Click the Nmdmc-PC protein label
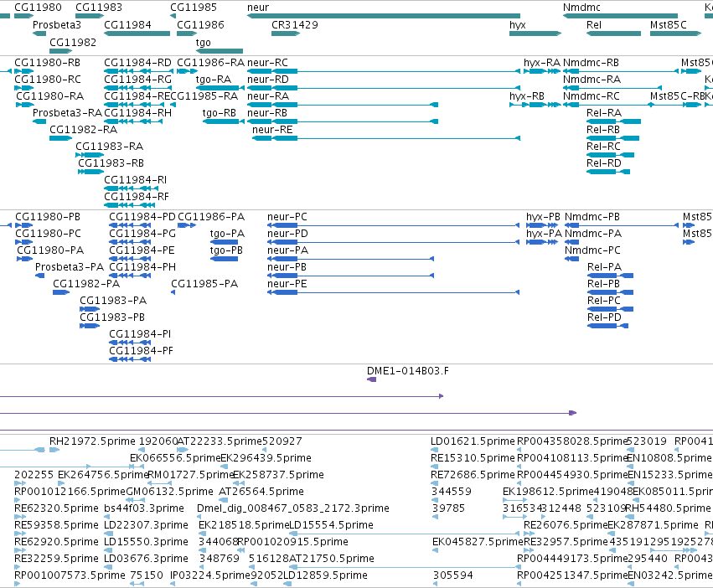 coord(592,250)
